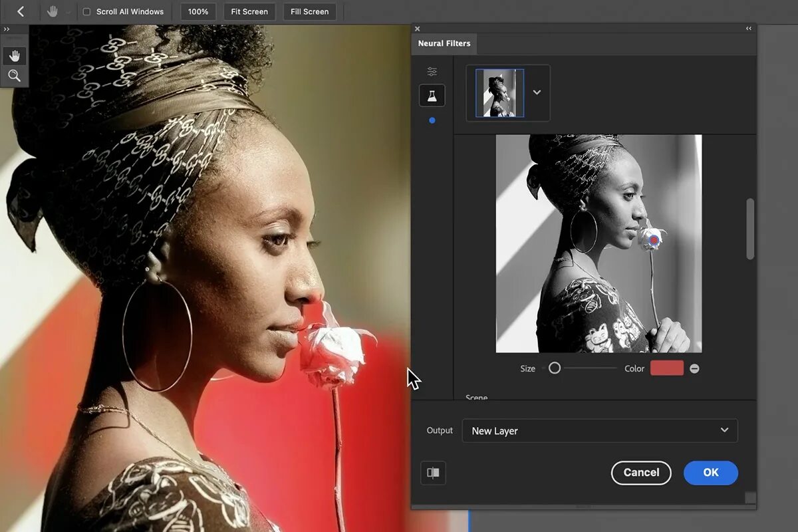The width and height of the screenshot is (798, 532).
Task: Click the layer preview thumbnail
Action: (499, 93)
